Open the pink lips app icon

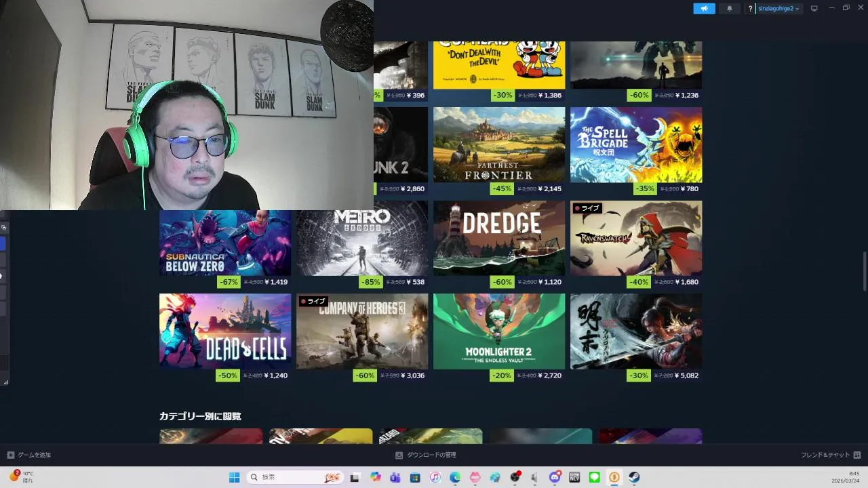coord(475,477)
